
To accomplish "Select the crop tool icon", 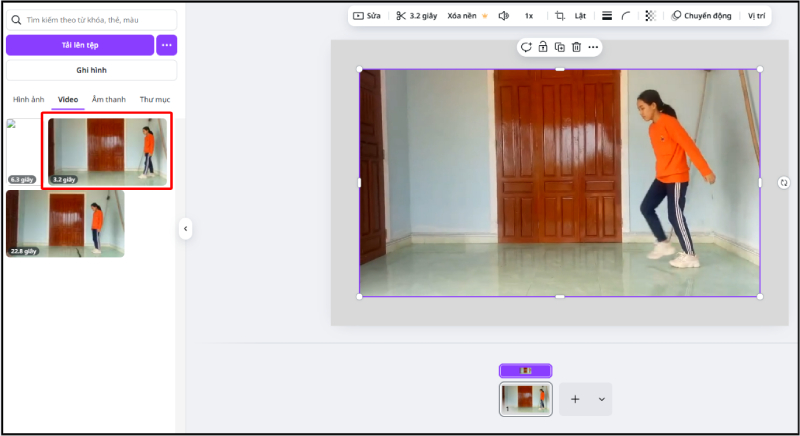I will 560,16.
